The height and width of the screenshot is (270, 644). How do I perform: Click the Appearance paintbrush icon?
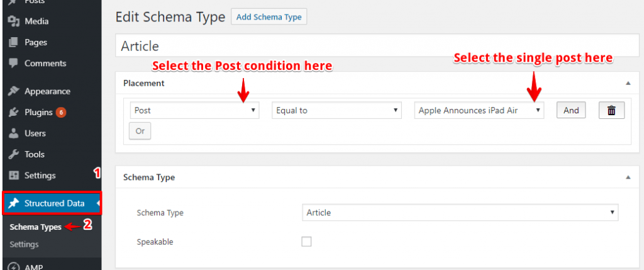(x=14, y=91)
